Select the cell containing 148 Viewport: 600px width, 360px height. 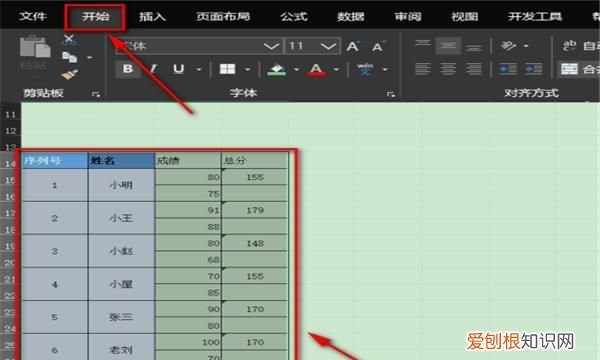point(254,243)
